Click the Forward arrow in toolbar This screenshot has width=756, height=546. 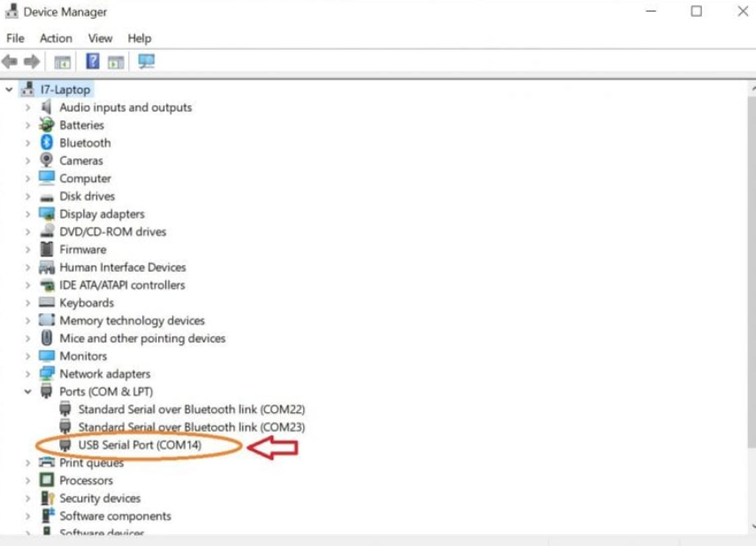coord(32,62)
